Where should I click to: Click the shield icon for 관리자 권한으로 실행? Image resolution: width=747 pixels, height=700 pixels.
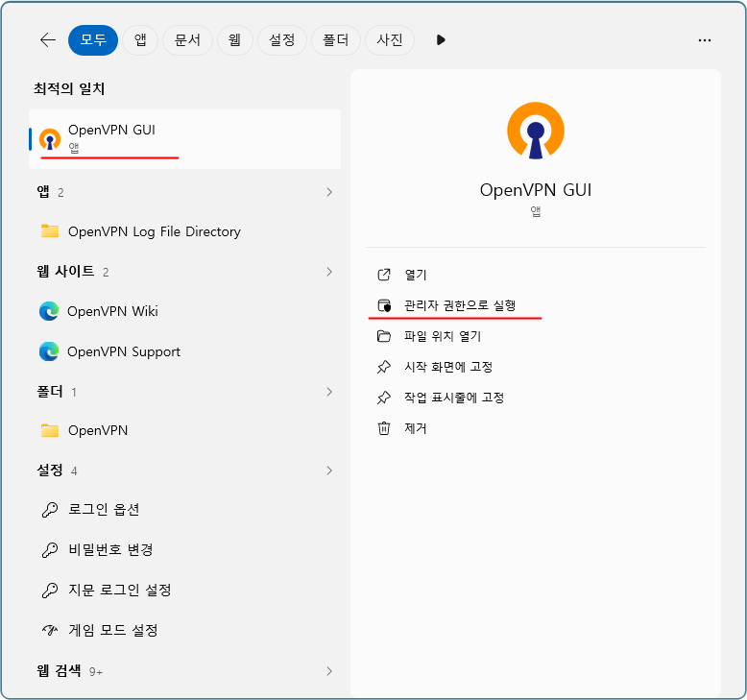(x=384, y=305)
